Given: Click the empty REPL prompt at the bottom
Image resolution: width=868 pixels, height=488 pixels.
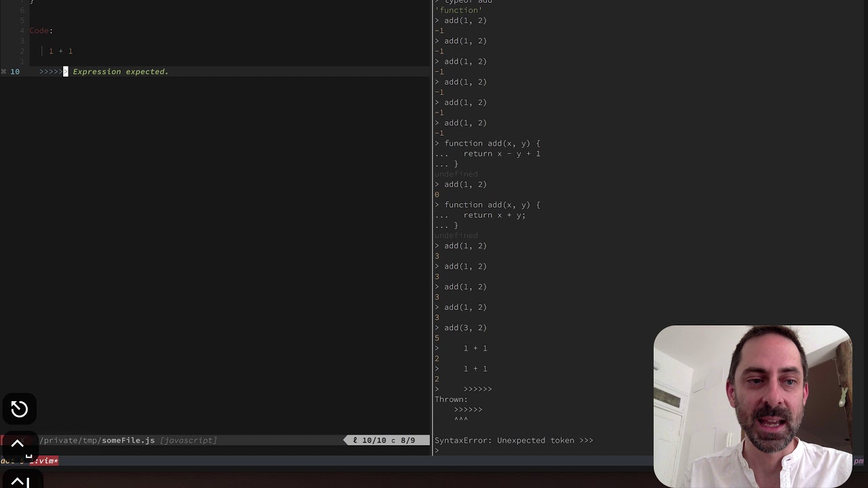Looking at the screenshot, I should [437, 451].
